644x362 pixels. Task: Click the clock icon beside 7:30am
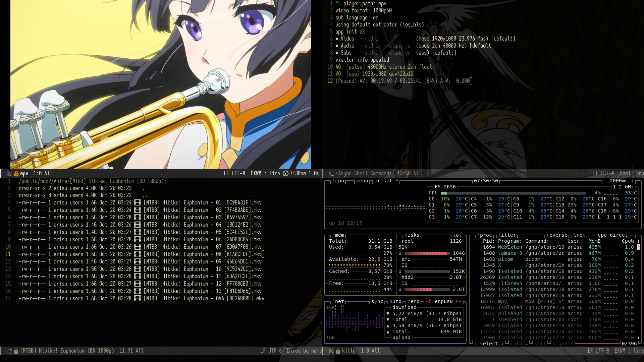tap(285, 174)
